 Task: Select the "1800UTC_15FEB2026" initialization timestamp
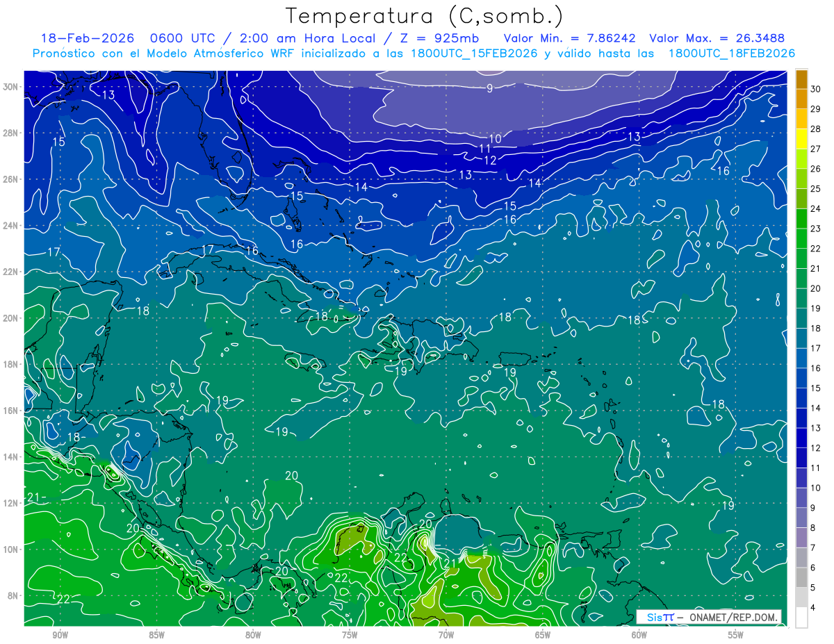click(475, 53)
